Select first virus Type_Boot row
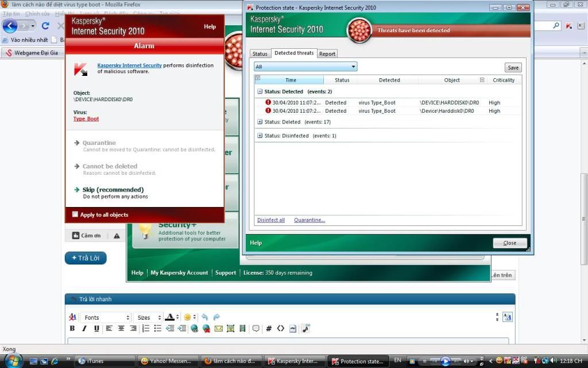This screenshot has height=368, width=588. [388, 102]
